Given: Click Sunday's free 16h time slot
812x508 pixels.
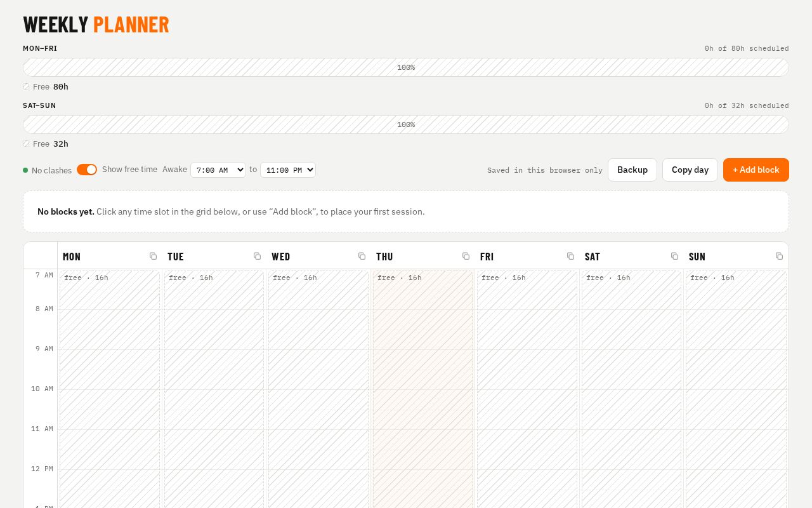Looking at the screenshot, I should pyautogui.click(x=736, y=389).
